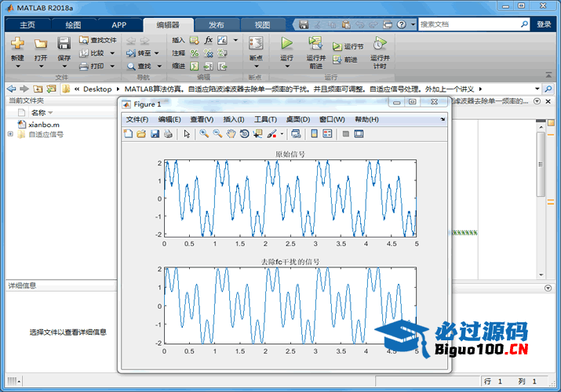Toggle the Edit Plot arrow tool

[187, 134]
